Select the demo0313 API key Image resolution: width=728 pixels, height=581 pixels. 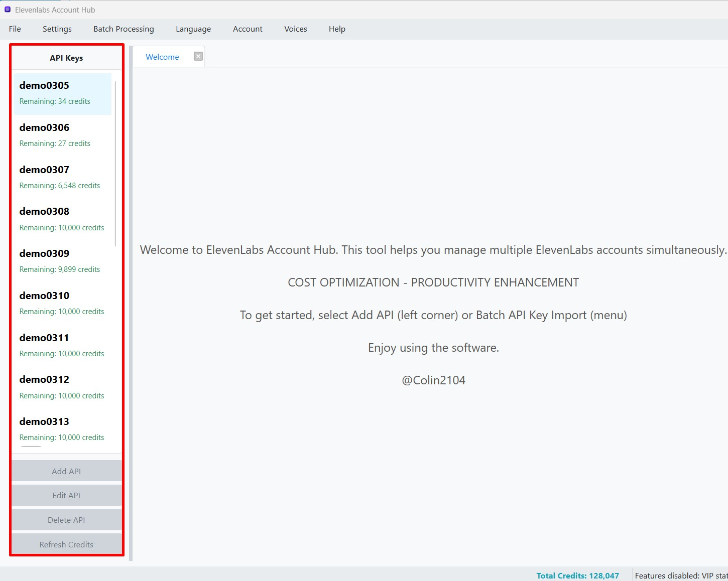(62, 429)
